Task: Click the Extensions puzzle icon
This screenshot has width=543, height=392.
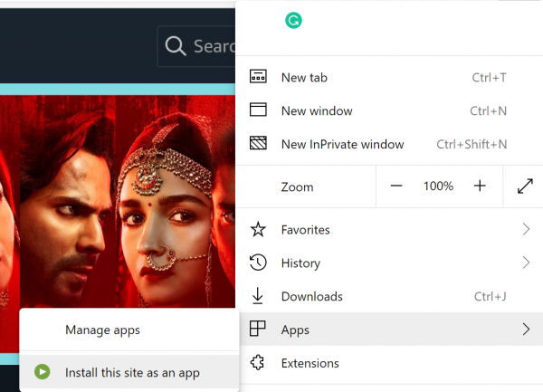Action: point(257,362)
